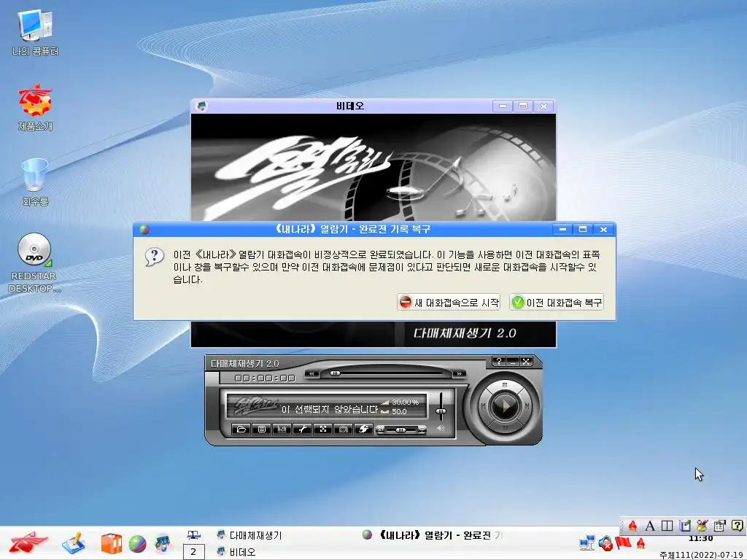Viewport: 747px width, 560px height.
Task: Click red tower icon in input toolbar
Action: tap(632, 526)
